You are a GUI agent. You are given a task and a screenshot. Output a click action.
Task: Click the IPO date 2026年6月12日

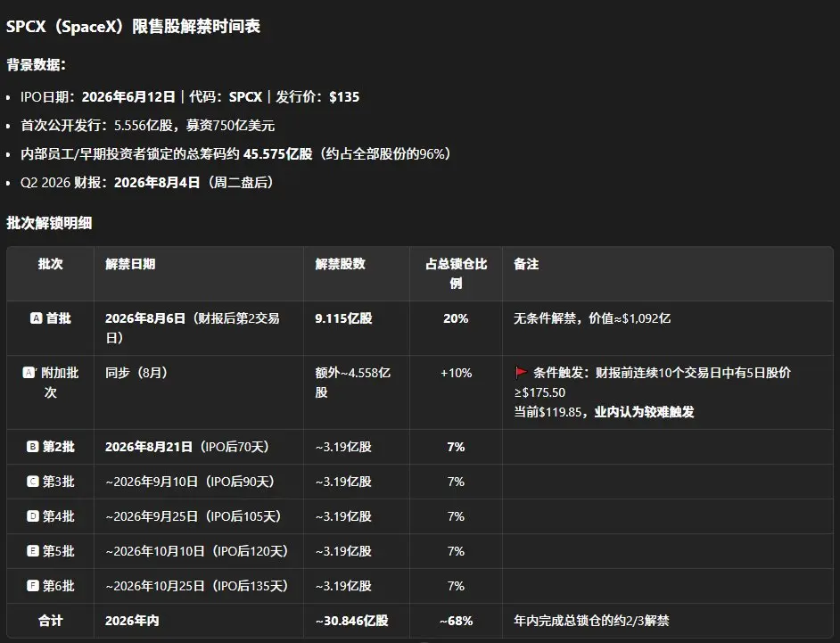[x=128, y=97]
